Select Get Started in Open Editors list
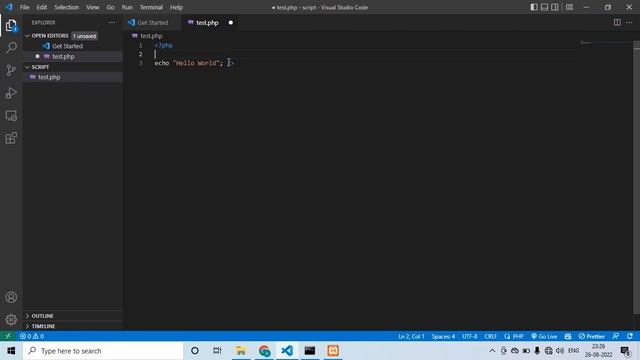The image size is (640, 360). coord(73,46)
